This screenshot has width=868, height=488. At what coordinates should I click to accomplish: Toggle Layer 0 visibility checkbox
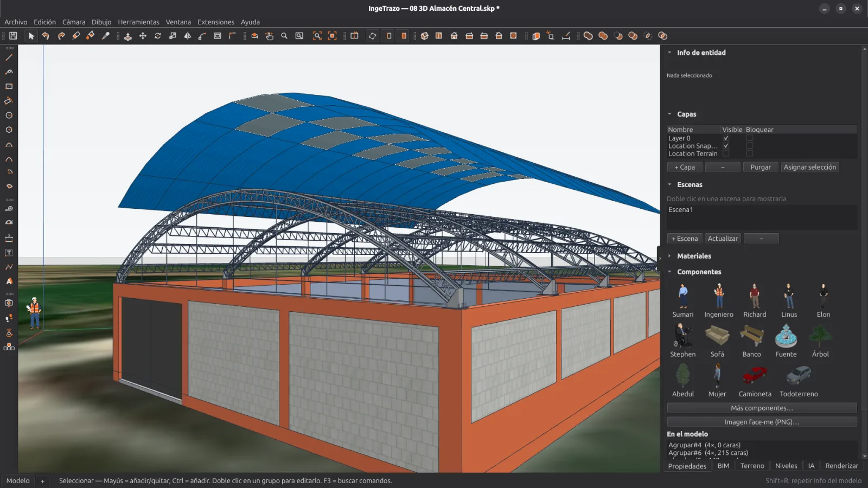[x=726, y=138]
